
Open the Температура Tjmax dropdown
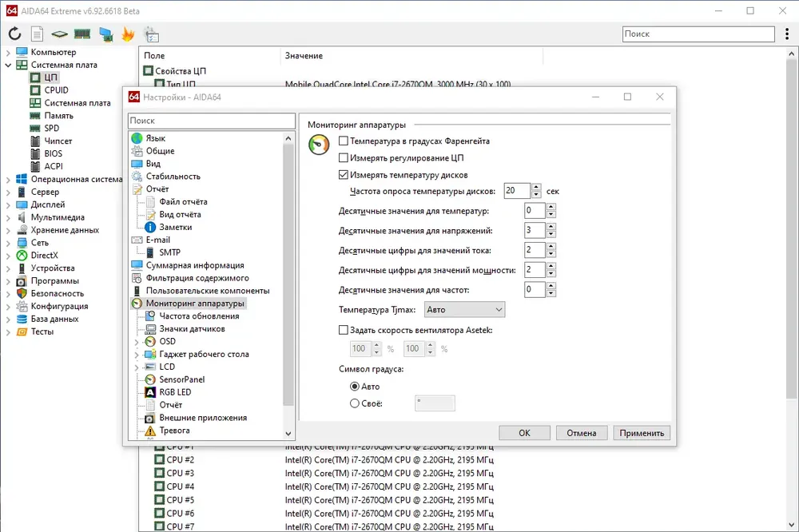click(464, 309)
